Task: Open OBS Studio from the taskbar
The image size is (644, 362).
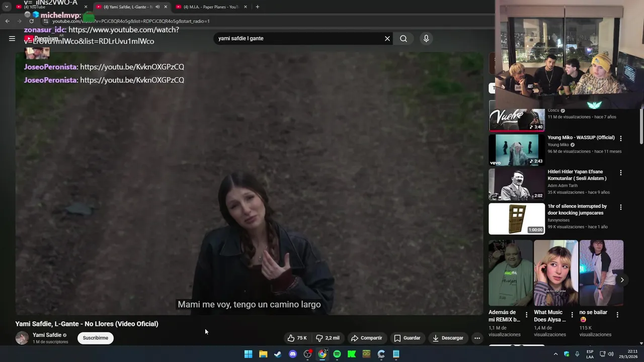Action: 307,354
